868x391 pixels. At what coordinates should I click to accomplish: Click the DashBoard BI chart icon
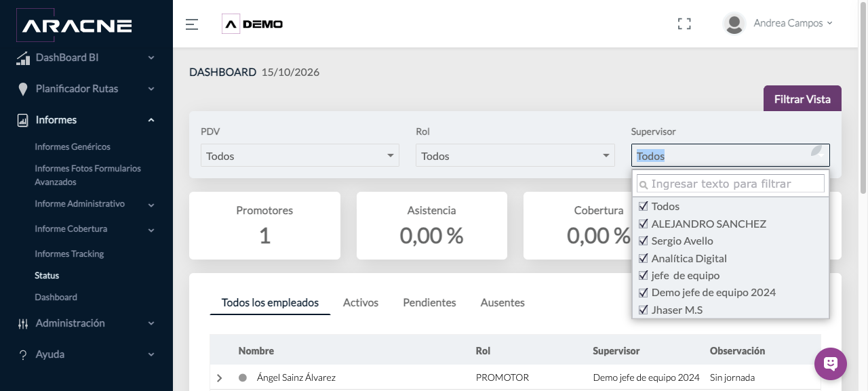[23, 58]
